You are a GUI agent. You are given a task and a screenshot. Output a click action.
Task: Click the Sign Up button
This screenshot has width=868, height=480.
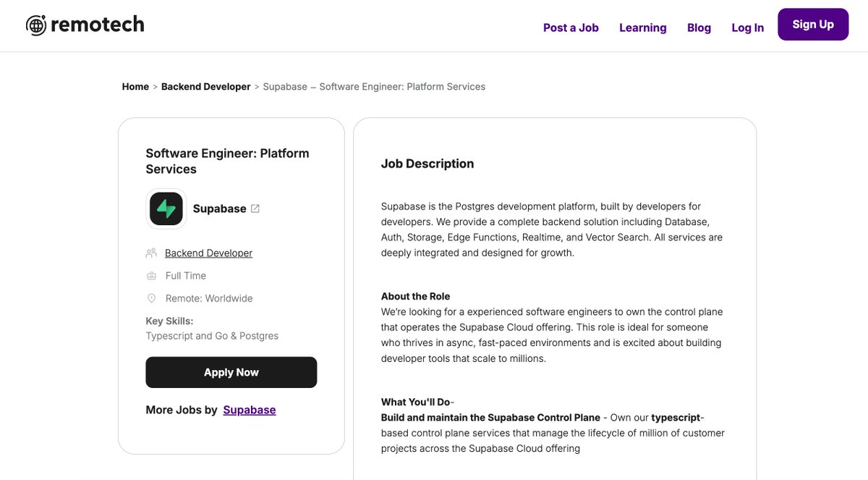813,25
